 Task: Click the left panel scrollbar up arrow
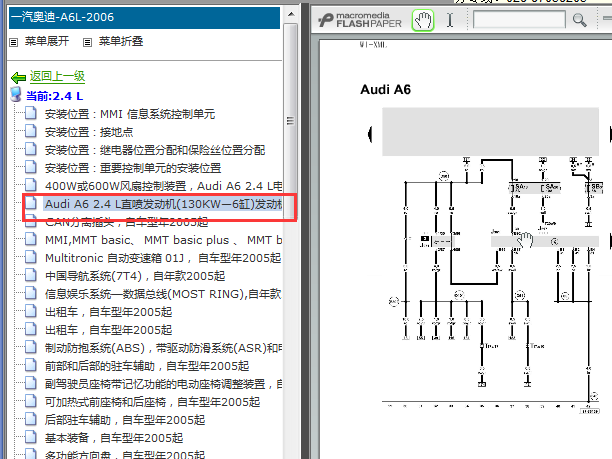coord(291,14)
